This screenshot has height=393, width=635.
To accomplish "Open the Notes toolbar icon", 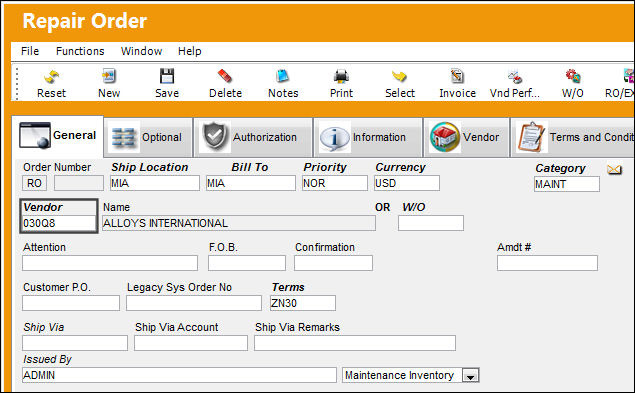I will (x=283, y=76).
